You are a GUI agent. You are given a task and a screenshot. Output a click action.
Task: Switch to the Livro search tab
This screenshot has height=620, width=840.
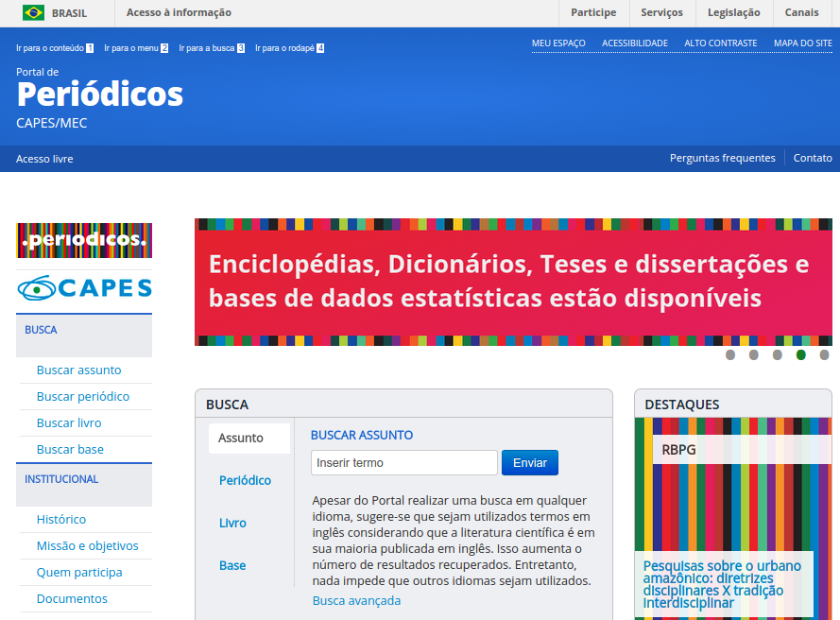(x=232, y=523)
